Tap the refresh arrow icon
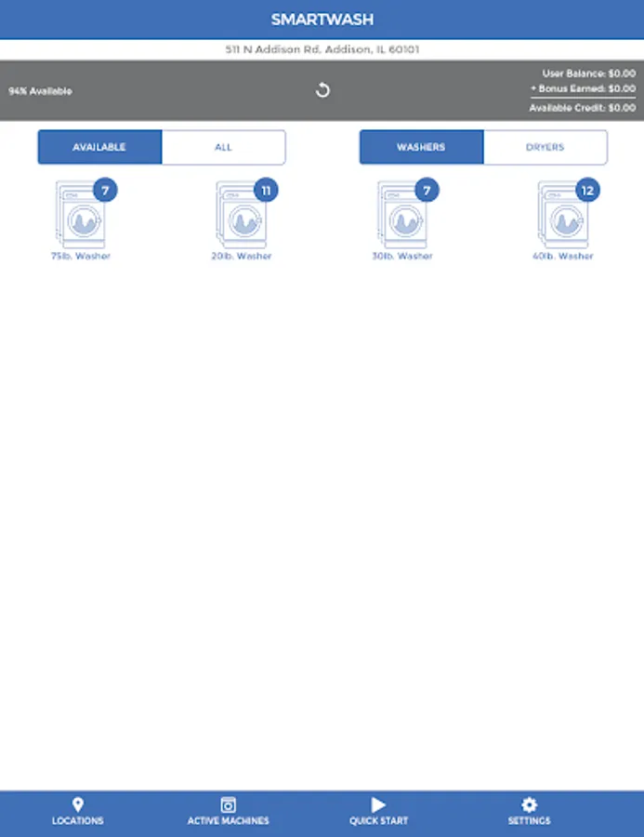 point(322,90)
